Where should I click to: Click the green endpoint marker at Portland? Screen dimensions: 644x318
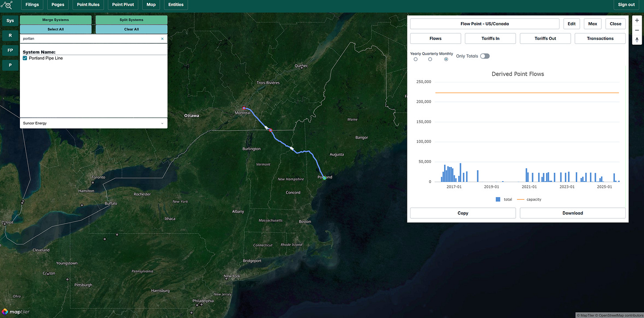[324, 178]
